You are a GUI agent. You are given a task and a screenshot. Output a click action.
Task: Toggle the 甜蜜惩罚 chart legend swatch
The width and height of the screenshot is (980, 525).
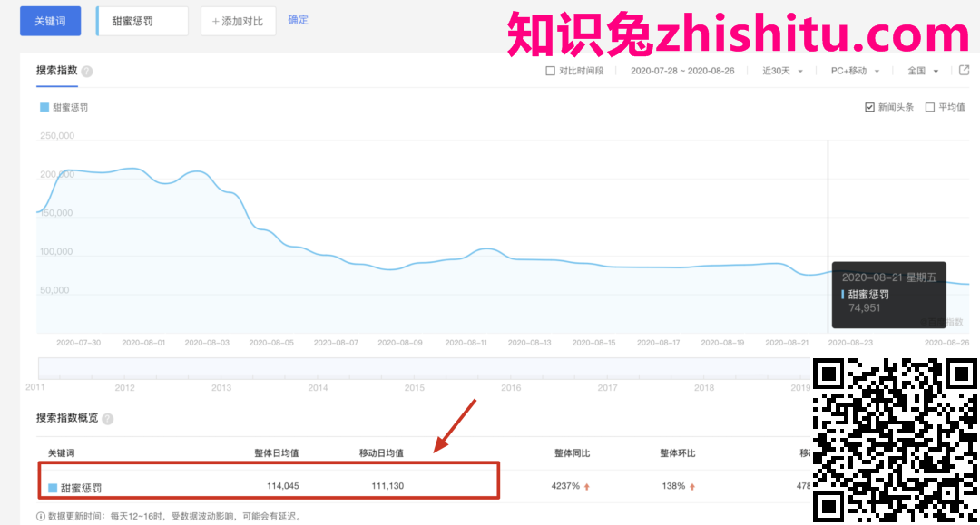tap(44, 107)
